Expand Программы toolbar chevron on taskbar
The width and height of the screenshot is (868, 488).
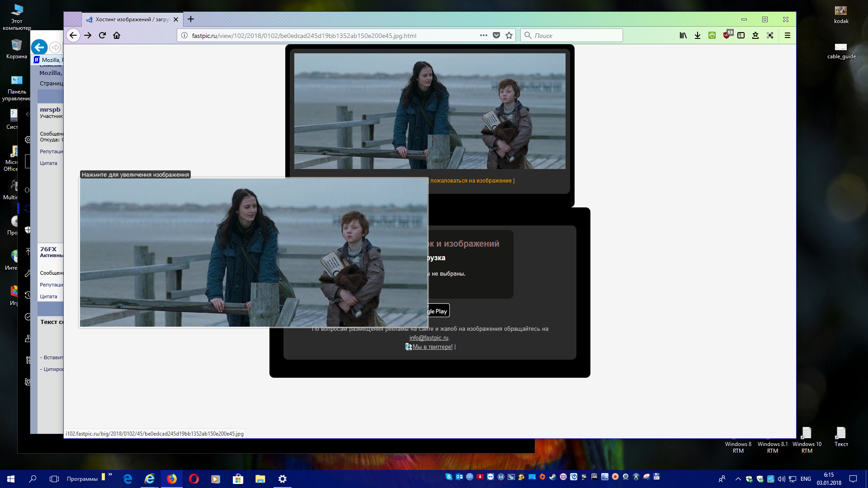110,474
